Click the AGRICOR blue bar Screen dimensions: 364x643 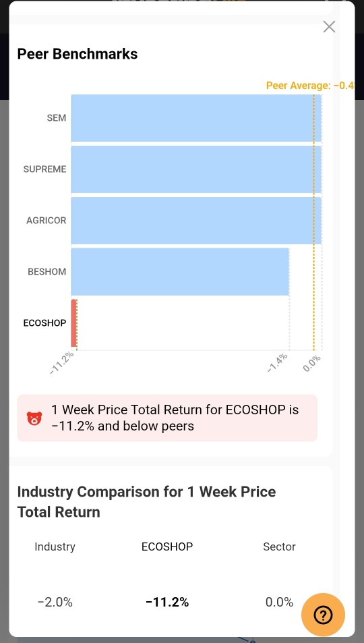(196, 221)
